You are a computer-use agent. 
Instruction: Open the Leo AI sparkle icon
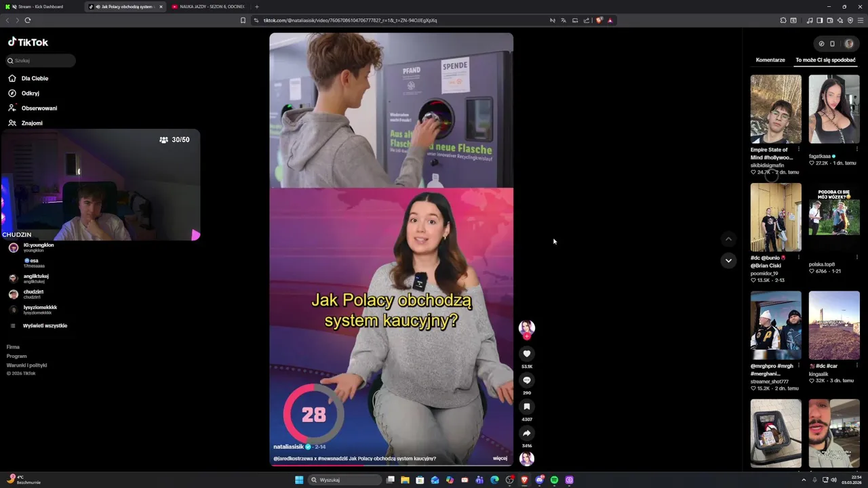click(x=840, y=20)
